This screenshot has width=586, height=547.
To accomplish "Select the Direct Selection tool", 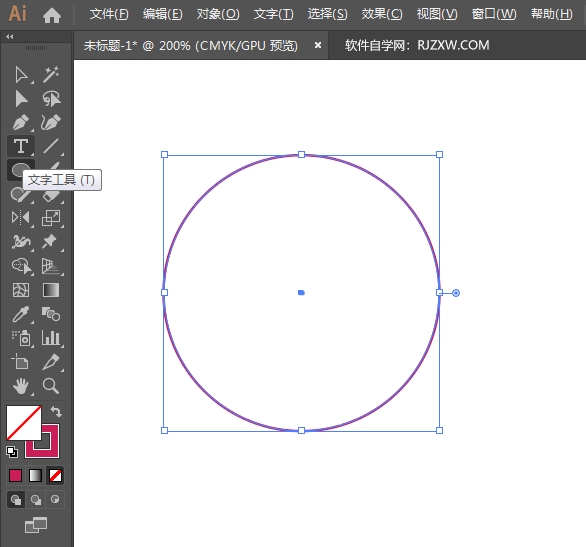I will pyautogui.click(x=21, y=74).
